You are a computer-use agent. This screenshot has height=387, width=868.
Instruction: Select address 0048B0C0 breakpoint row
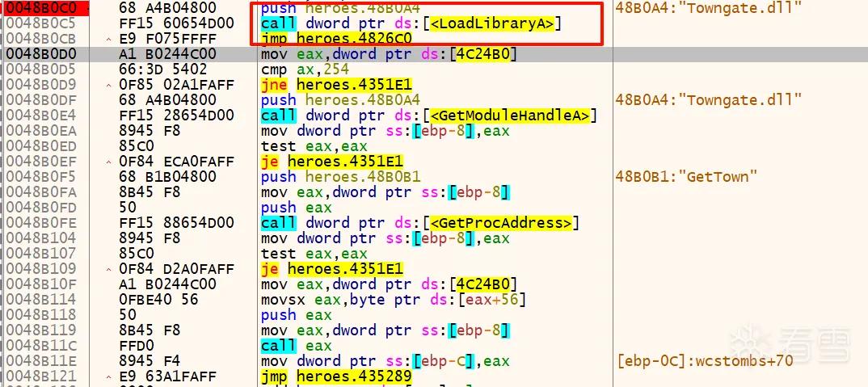point(42,8)
